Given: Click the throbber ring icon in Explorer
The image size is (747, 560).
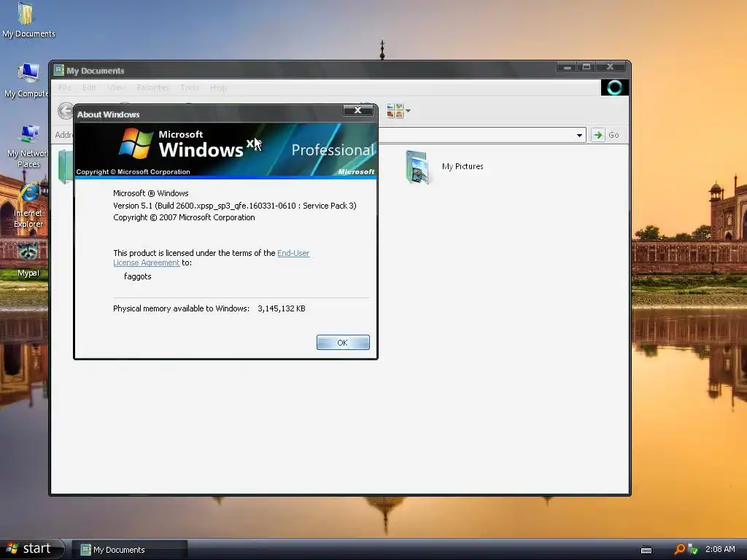Looking at the screenshot, I should [x=614, y=87].
